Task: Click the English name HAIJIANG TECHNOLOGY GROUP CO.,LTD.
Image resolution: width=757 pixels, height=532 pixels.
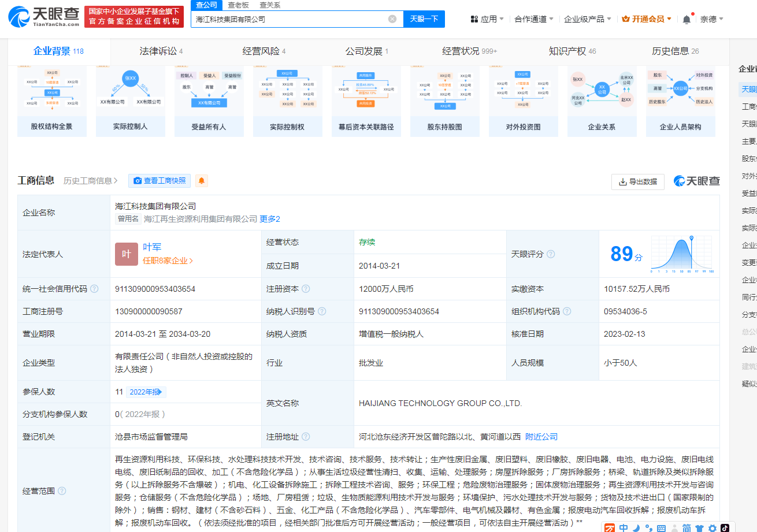Action: click(x=440, y=403)
